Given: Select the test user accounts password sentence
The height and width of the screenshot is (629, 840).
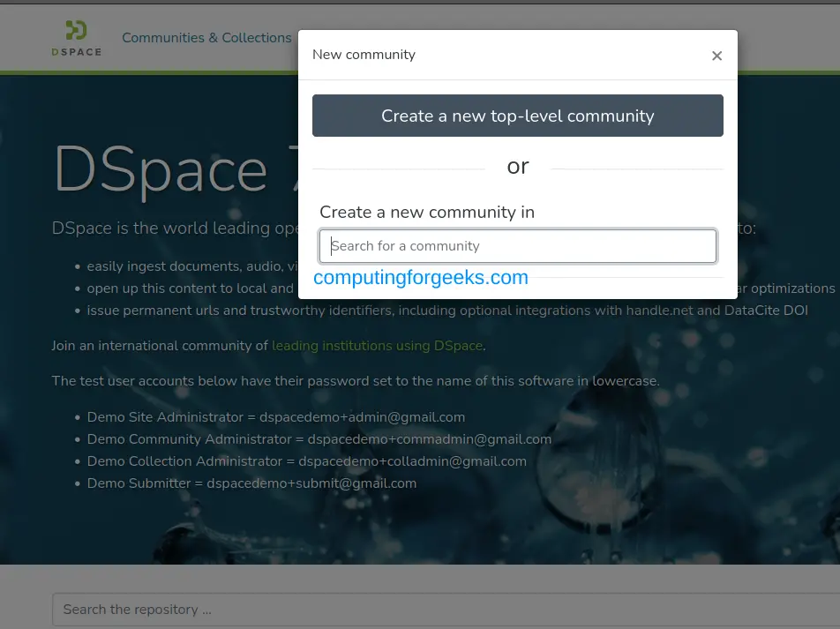Looking at the screenshot, I should click(x=356, y=381).
